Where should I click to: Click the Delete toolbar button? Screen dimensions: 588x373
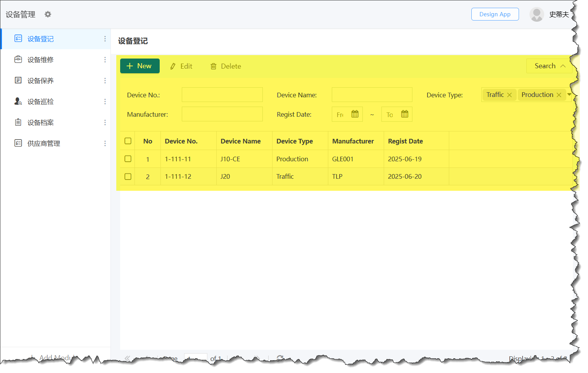point(226,66)
